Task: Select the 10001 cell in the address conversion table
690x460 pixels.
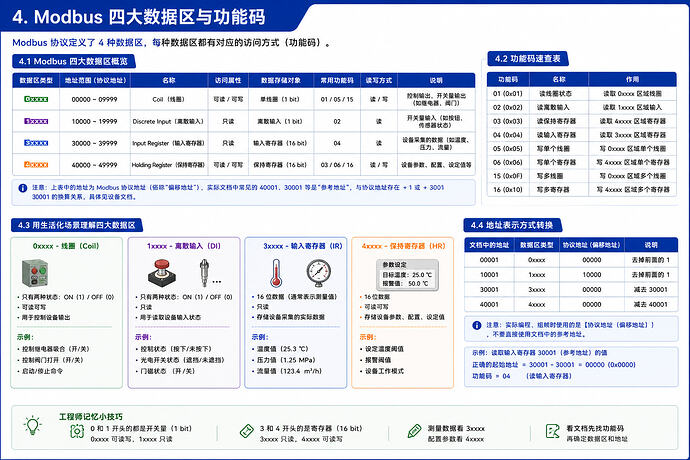Action: pyautogui.click(x=489, y=275)
